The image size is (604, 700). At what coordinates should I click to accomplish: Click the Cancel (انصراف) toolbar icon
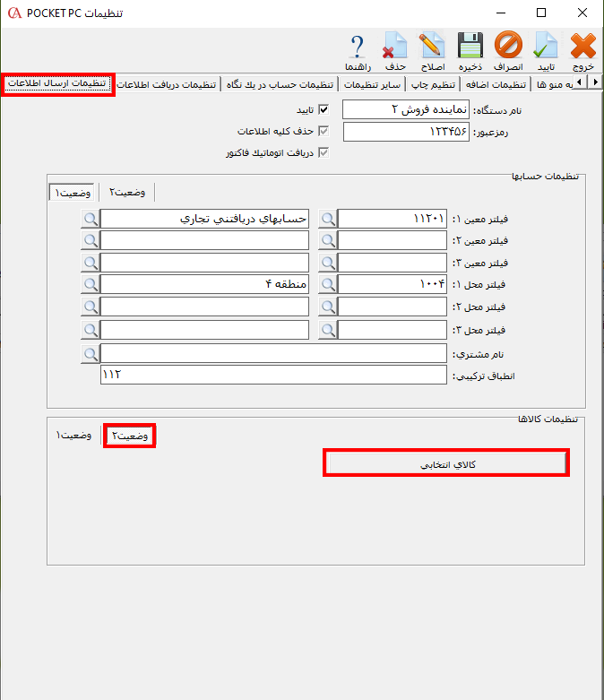(x=507, y=46)
